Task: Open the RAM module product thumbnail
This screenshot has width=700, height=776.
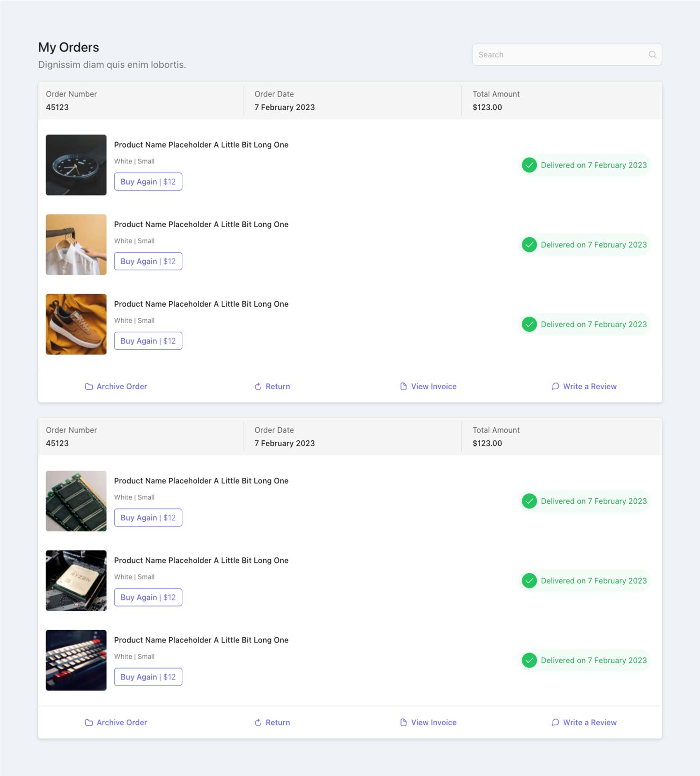Action: 76,500
